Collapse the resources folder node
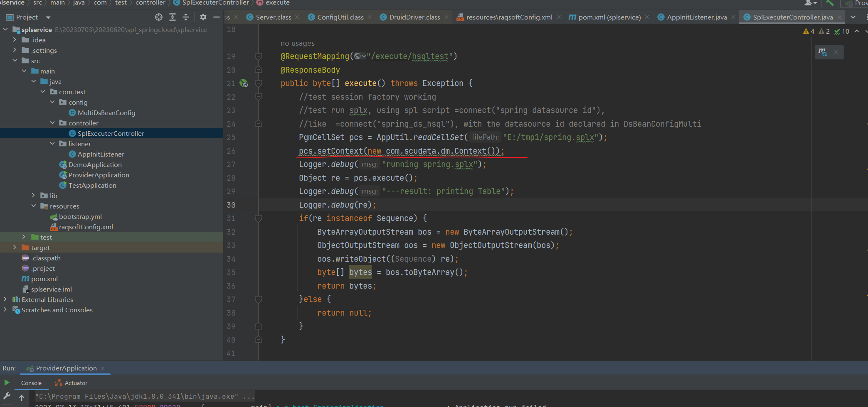The image size is (868, 407). 34,206
